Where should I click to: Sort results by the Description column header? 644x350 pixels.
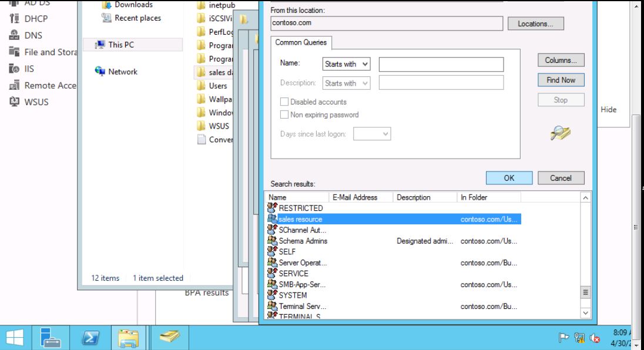[x=425, y=197]
